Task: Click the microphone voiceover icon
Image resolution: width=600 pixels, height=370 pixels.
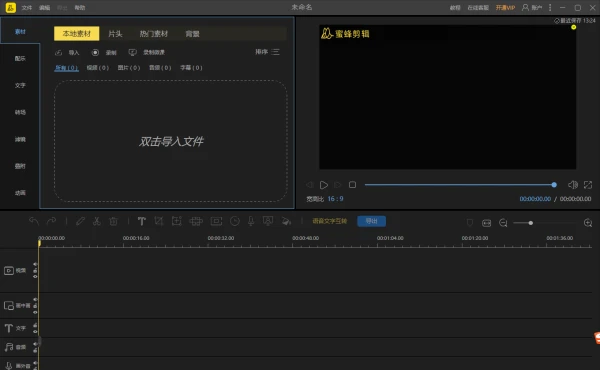Action: click(251, 221)
